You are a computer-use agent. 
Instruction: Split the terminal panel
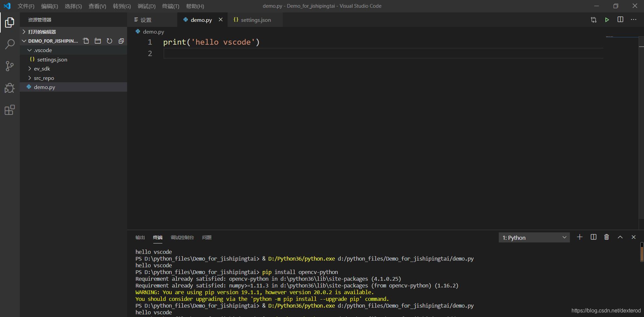[x=593, y=237]
